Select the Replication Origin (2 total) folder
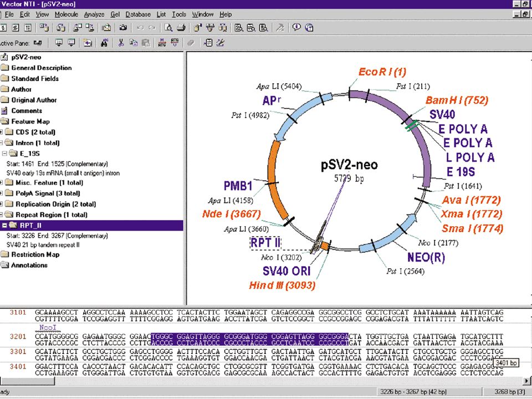The width and height of the screenshot is (532, 399). coord(55,204)
